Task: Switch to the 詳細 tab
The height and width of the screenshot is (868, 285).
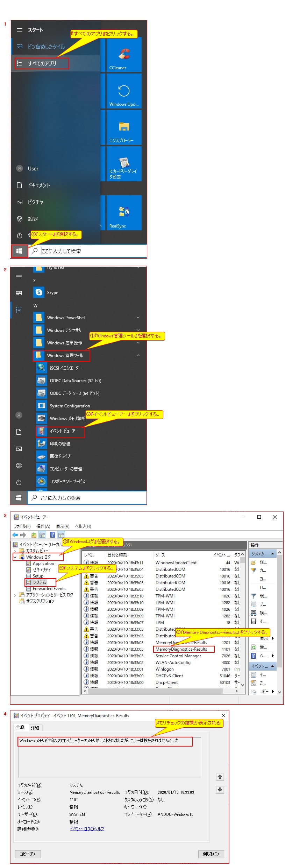Action: pos(35,728)
